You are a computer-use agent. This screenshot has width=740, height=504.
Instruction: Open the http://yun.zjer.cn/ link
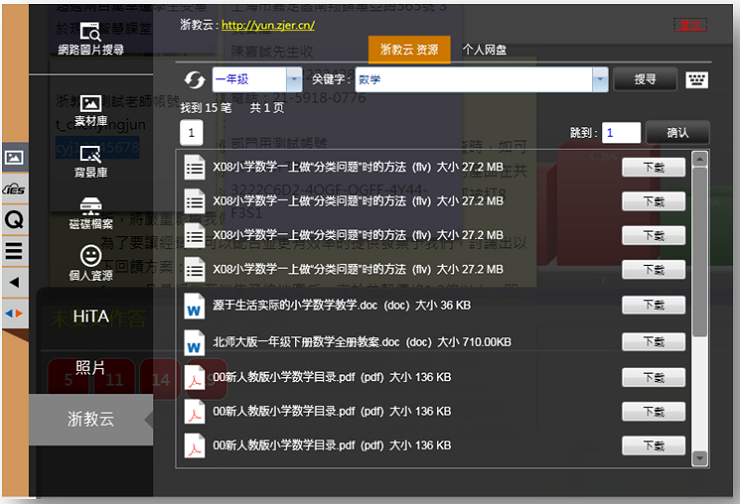(268, 25)
